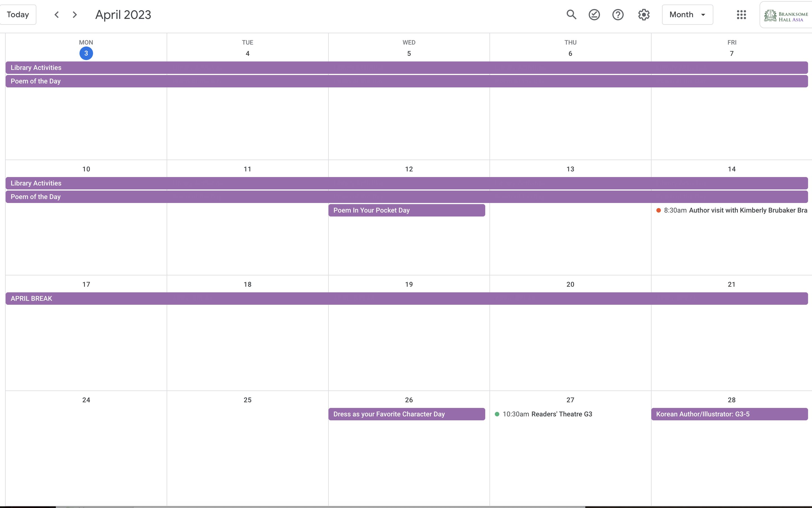
Task: Go to the next month arrow
Action: [74, 14]
